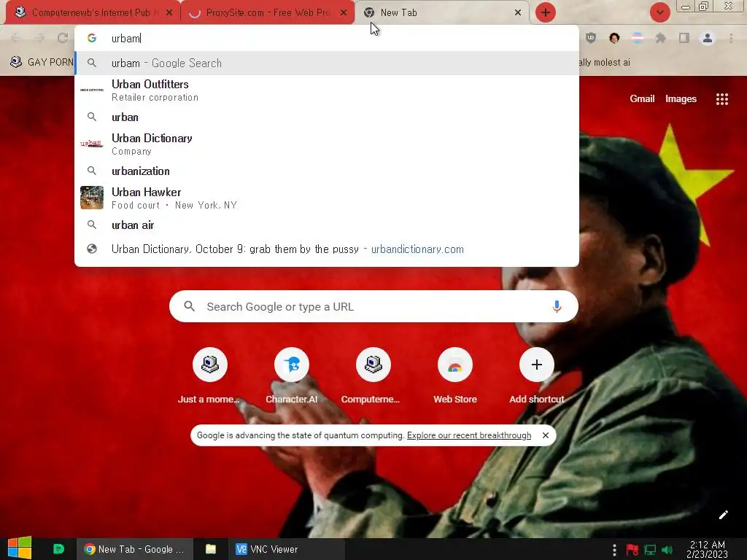Click the avatar face extension icon
Image resolution: width=747 pixels, height=560 pixels.
tap(614, 38)
